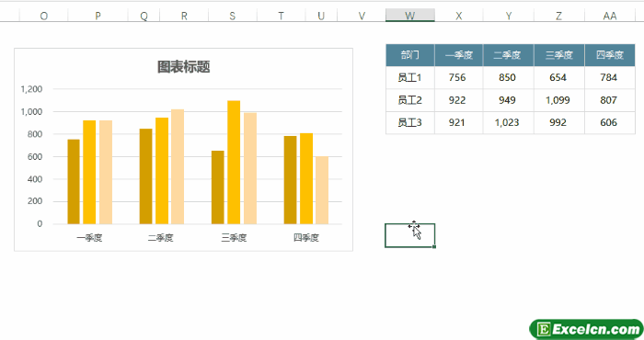Screen dimensions: 644x340
Task: Select the cell containing 807
Action: pyautogui.click(x=610, y=100)
